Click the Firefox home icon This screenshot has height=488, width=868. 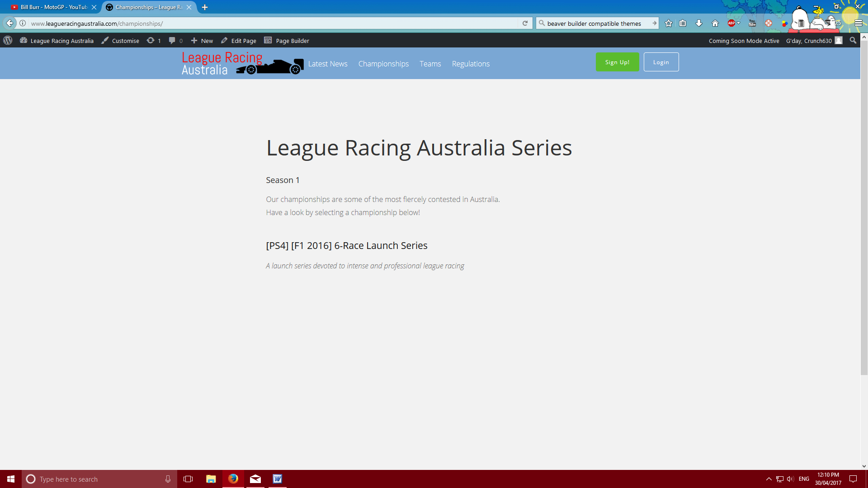tap(715, 23)
